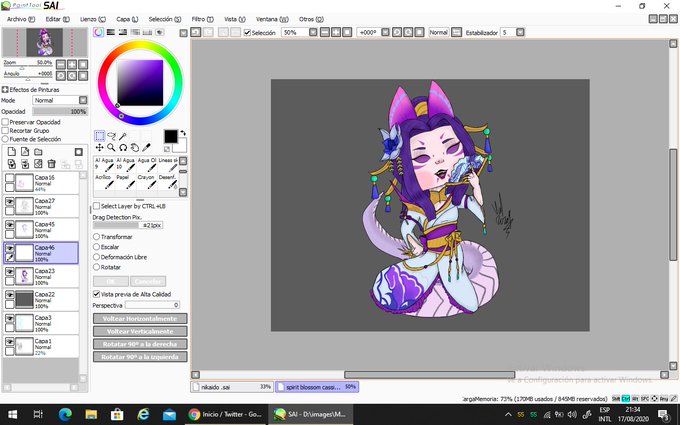Select the magic wand tool
This screenshot has width=680, height=425.
(x=123, y=136)
